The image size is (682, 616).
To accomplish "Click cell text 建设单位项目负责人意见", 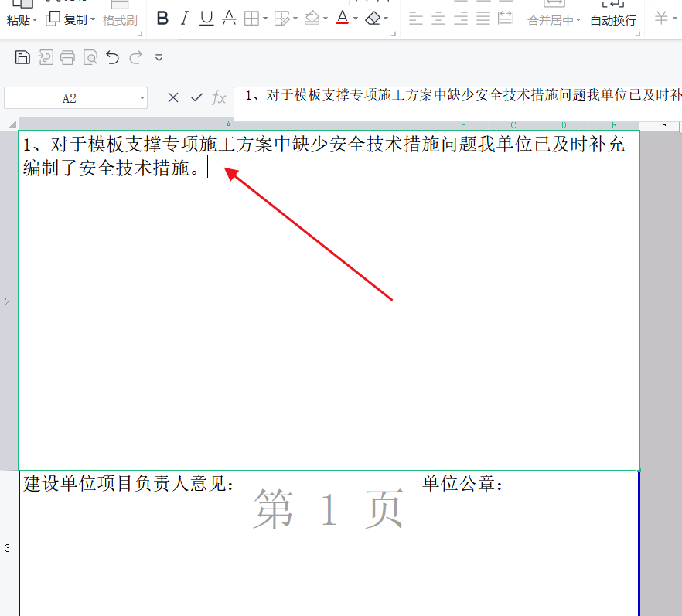I will (x=124, y=483).
